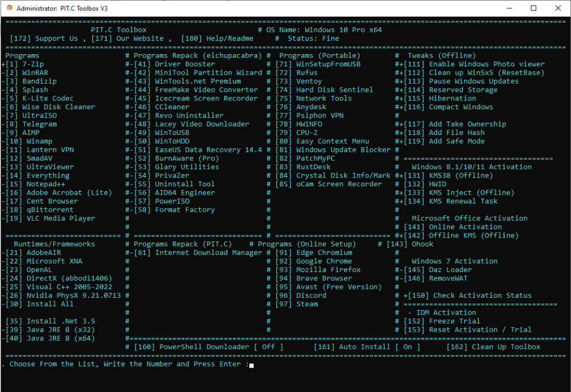Click the PIT.C Toolbox title bar icon
Viewport: 571px width, 392px height.
point(8,8)
